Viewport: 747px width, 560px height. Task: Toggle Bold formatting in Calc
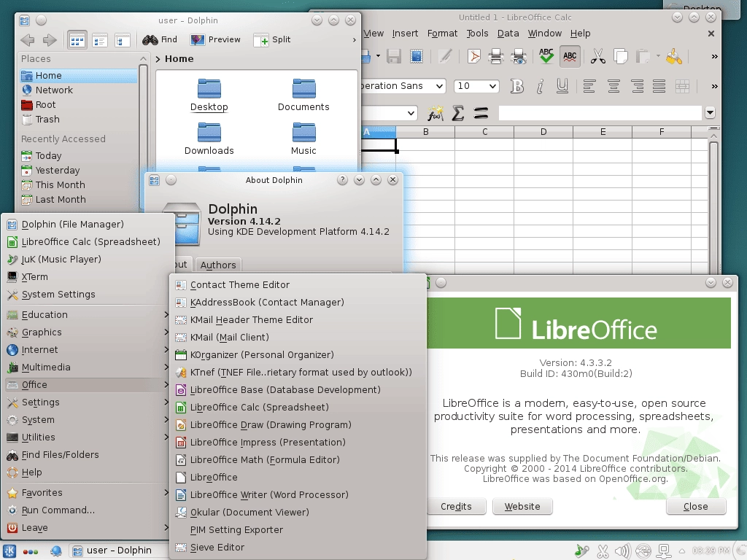click(x=516, y=86)
